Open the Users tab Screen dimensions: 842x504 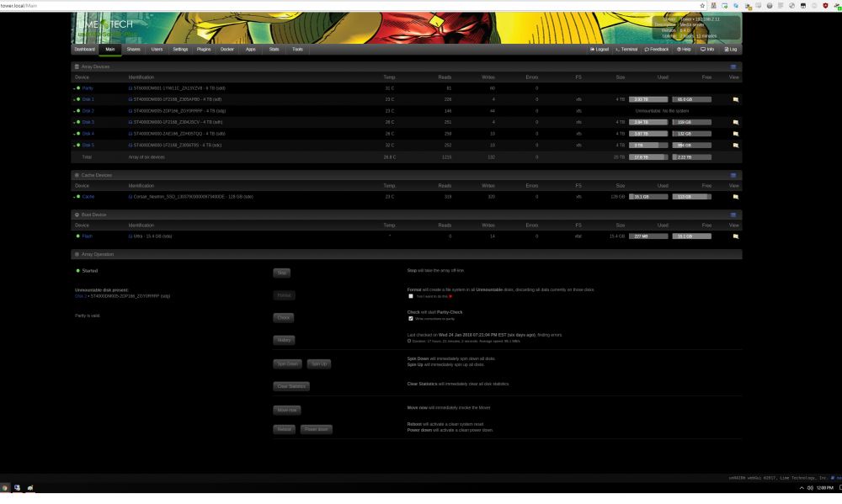click(157, 50)
